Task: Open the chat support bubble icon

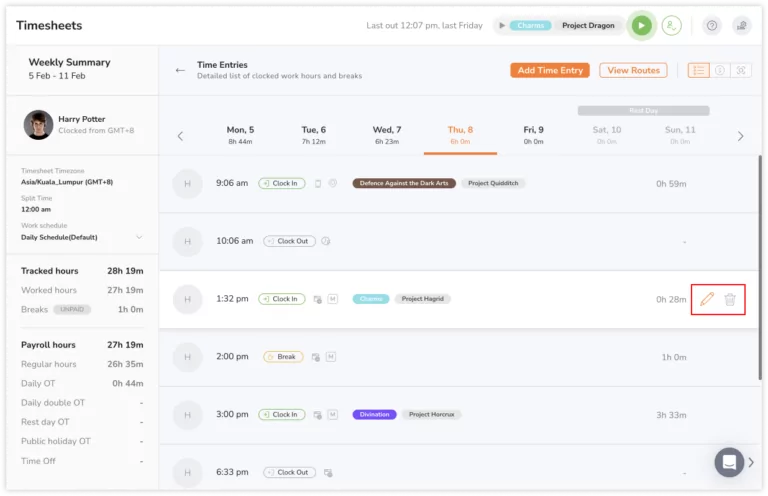Action: [x=729, y=462]
